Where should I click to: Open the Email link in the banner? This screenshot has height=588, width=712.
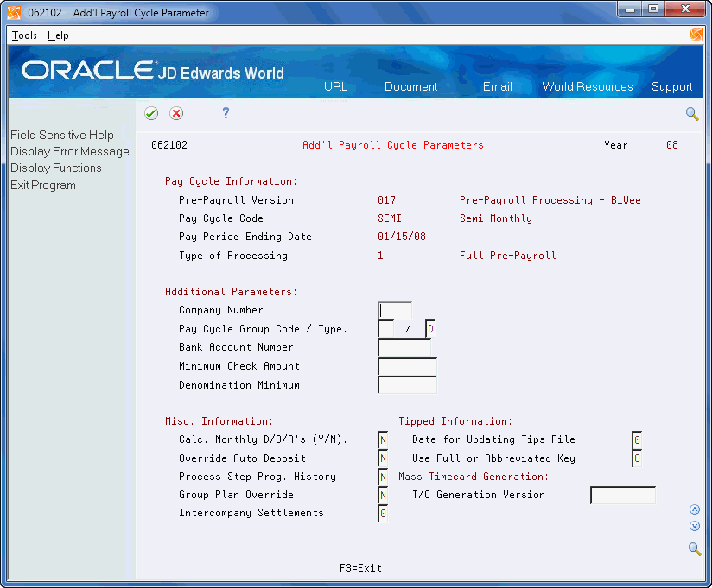pyautogui.click(x=497, y=86)
